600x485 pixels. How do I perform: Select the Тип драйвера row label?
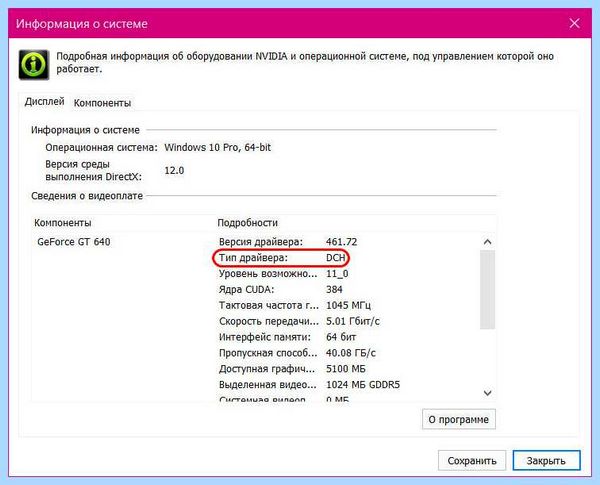(x=253, y=258)
